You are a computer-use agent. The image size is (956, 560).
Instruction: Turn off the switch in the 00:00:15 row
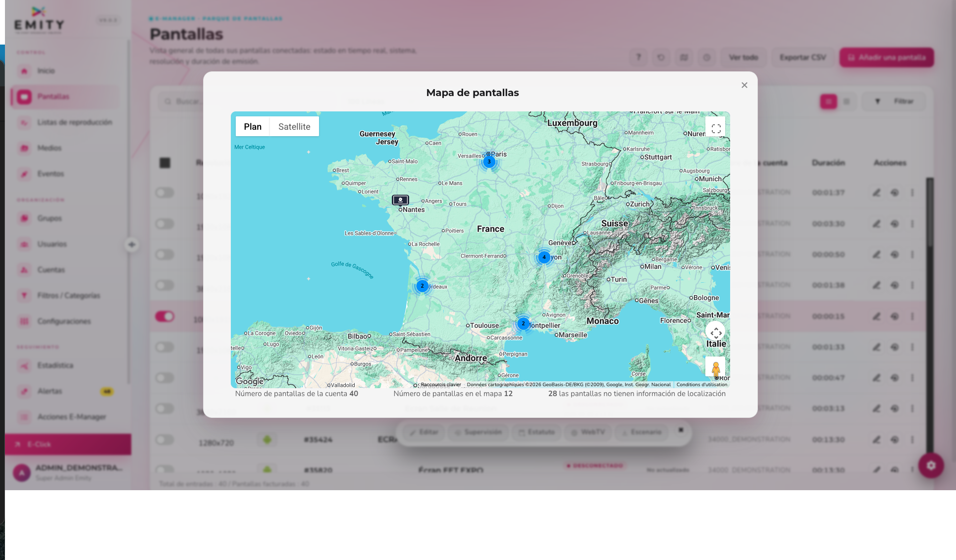pyautogui.click(x=164, y=316)
